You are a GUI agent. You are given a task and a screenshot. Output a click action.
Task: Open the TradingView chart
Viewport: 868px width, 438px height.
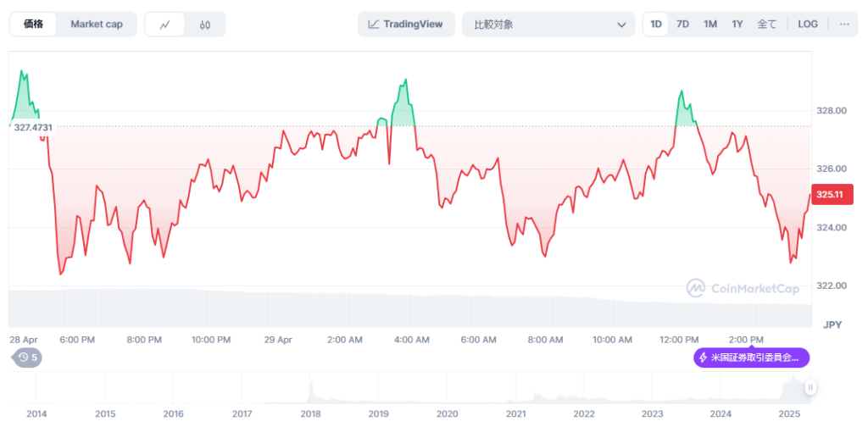tap(406, 25)
